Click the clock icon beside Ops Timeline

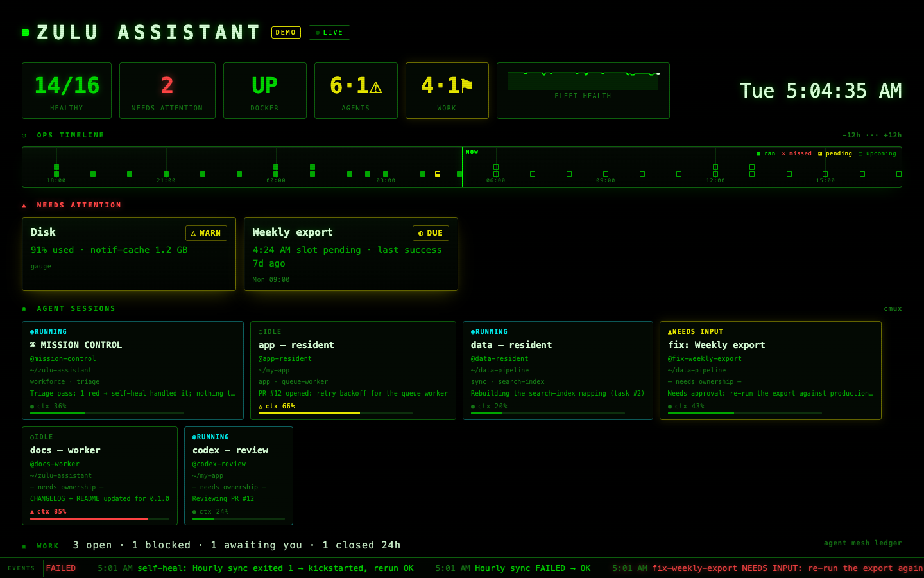(x=24, y=136)
